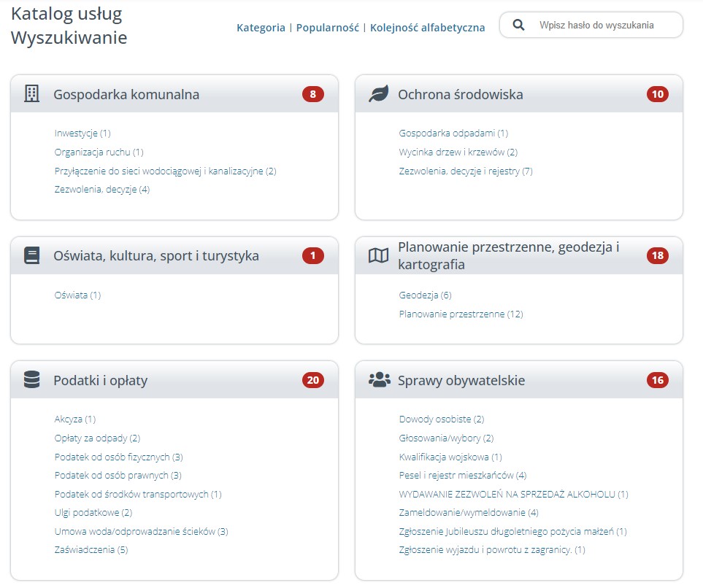This screenshot has height=588, width=703.
Task: Click the people icon for Sprawy obywatelskie
Action: 380,379
